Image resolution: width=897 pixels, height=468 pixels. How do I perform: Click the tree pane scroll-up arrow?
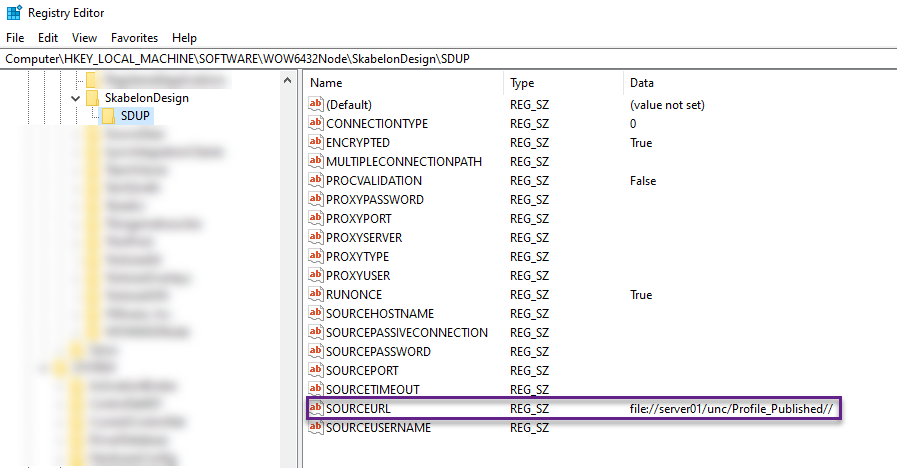coord(288,81)
